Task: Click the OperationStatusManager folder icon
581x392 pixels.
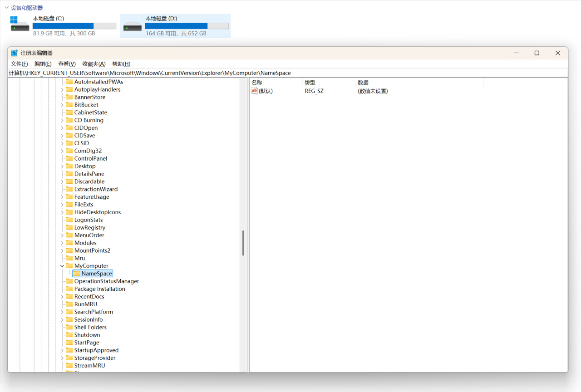Action: pyautogui.click(x=69, y=281)
